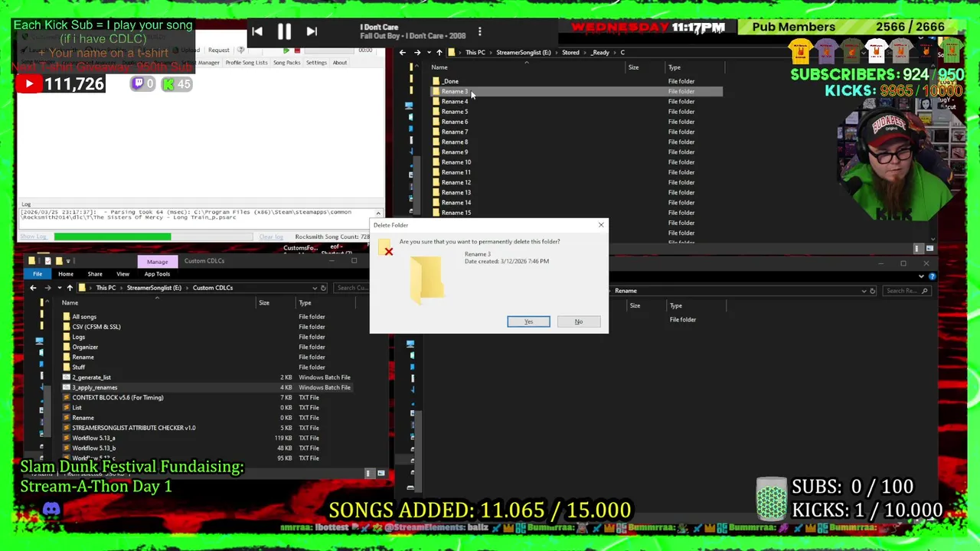Click the CONTEXT BLOCK v5.6 text file icon
Screen dimensions: 980x551
pyautogui.click(x=67, y=398)
